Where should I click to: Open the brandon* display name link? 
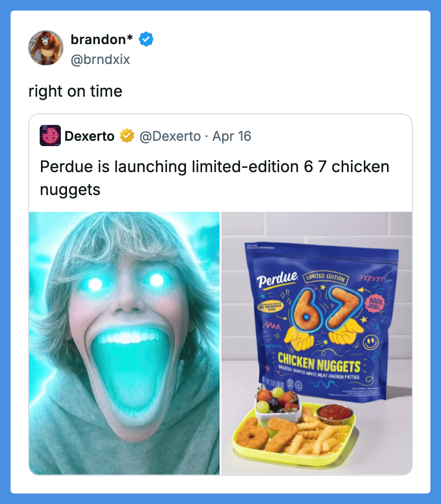[x=101, y=39]
